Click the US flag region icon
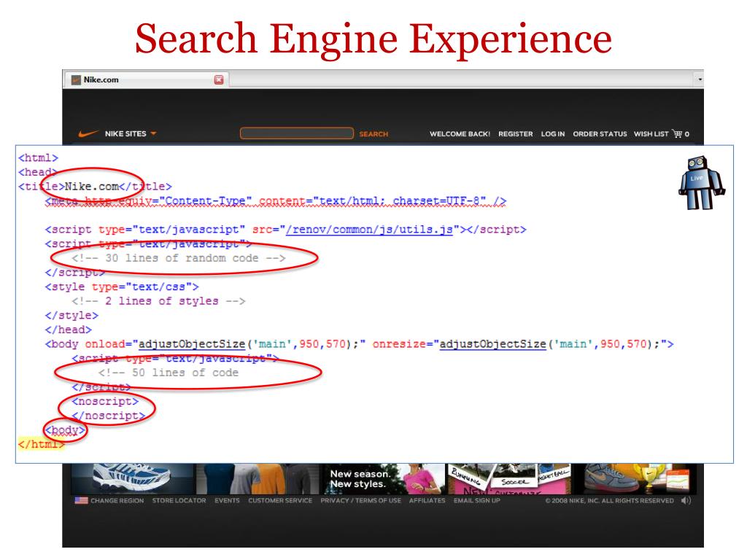This screenshot has width=747, height=560. point(81,500)
